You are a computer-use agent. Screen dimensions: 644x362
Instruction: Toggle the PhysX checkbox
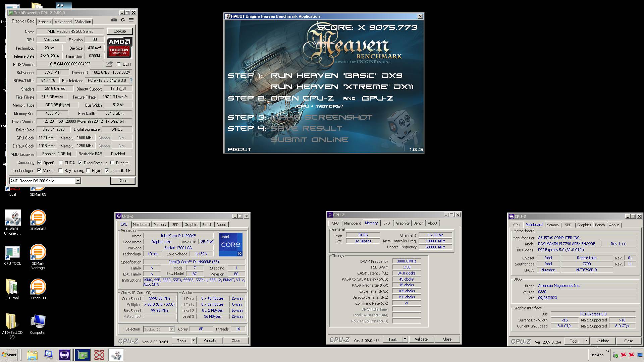coord(88,171)
